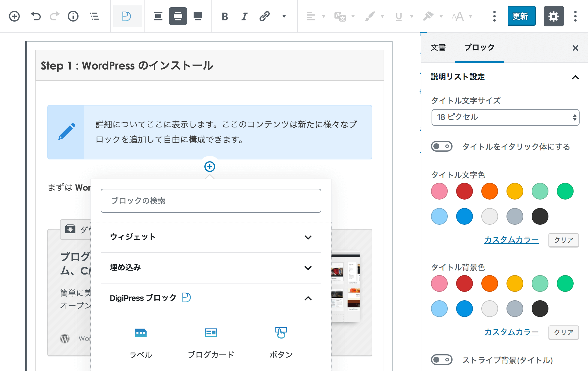
Task: Click the insert link icon
Action: 264,16
